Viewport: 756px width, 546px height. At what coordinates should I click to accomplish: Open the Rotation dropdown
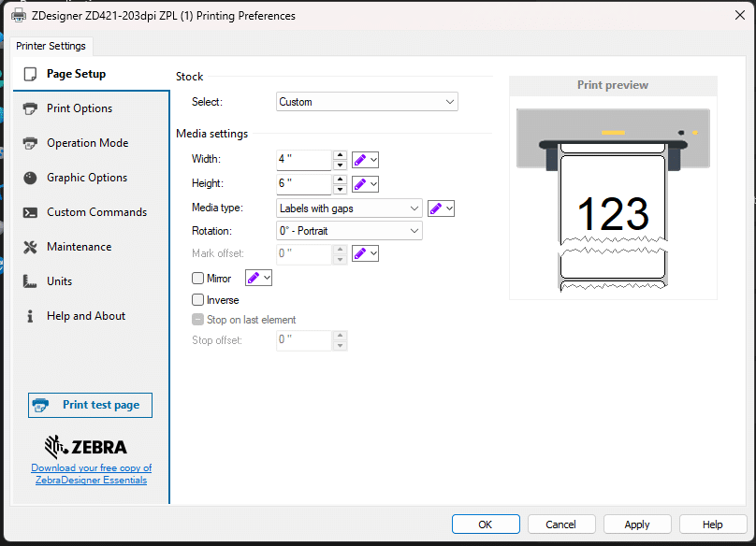coord(349,231)
